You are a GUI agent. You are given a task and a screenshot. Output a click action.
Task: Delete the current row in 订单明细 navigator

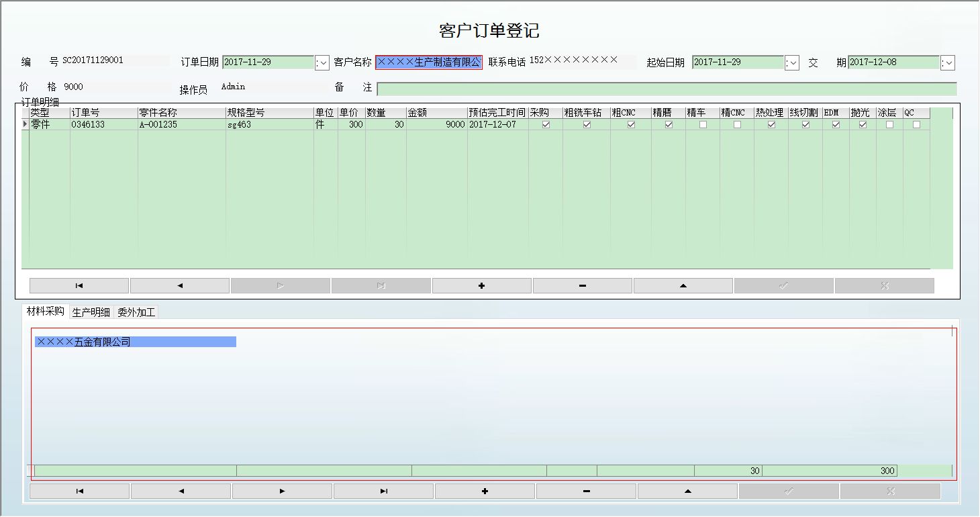[583, 286]
